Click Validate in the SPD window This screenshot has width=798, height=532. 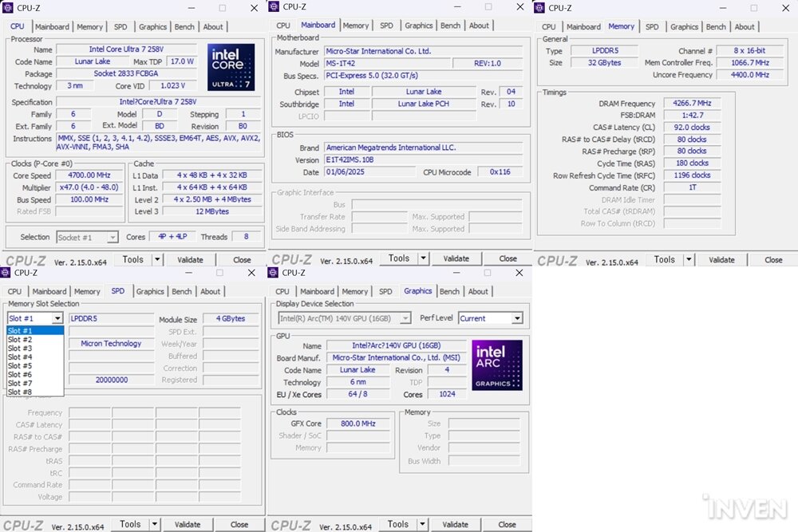pos(188,524)
